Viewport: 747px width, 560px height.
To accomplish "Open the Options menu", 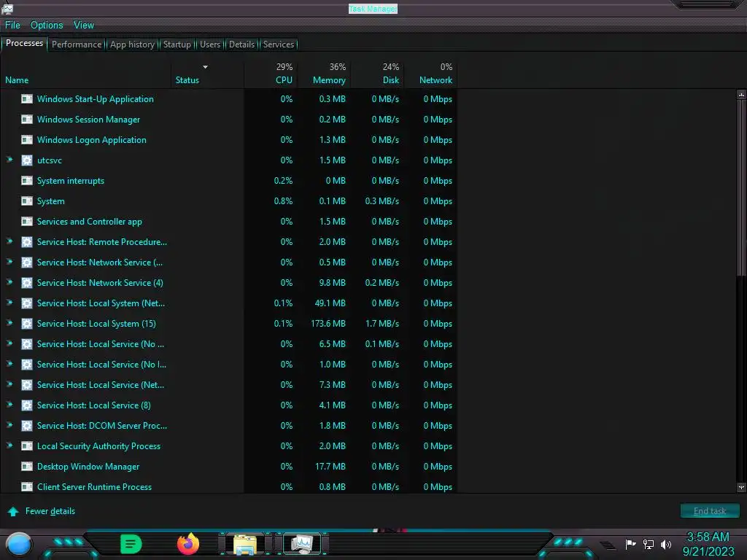I will [x=47, y=26].
